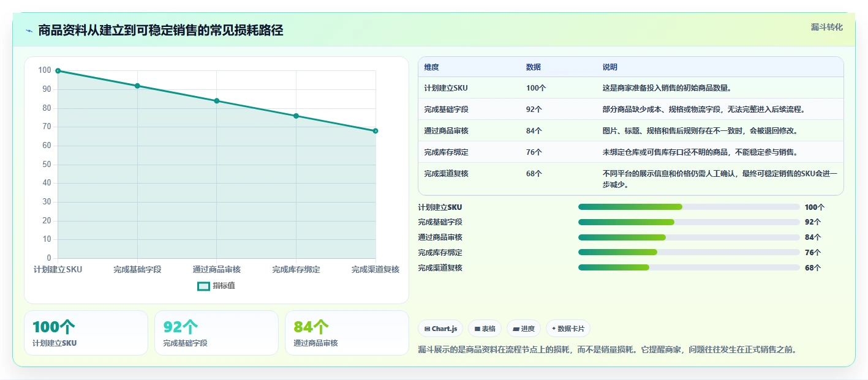The height and width of the screenshot is (380, 868).
Task: Click the chart data point at value 100
Action: coord(58,71)
